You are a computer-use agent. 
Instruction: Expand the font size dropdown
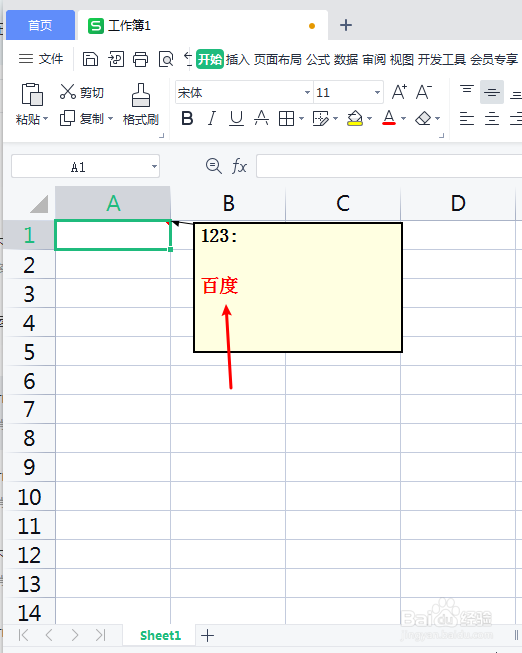(377, 92)
